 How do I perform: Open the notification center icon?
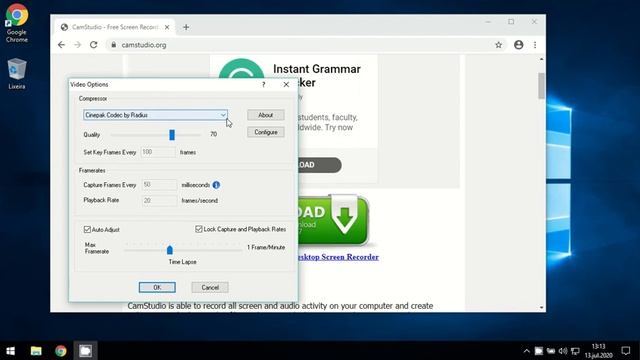(x=626, y=351)
